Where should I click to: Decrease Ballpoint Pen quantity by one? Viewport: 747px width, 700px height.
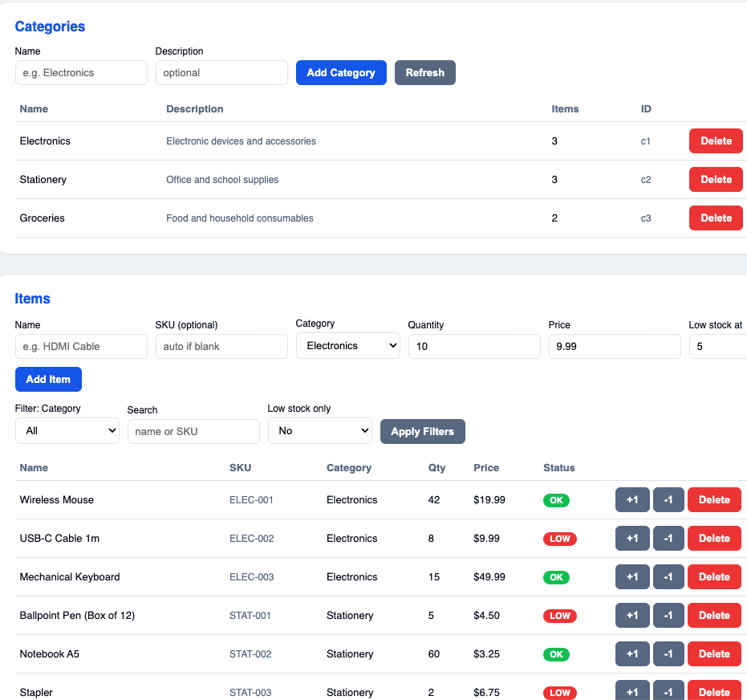[x=669, y=616]
